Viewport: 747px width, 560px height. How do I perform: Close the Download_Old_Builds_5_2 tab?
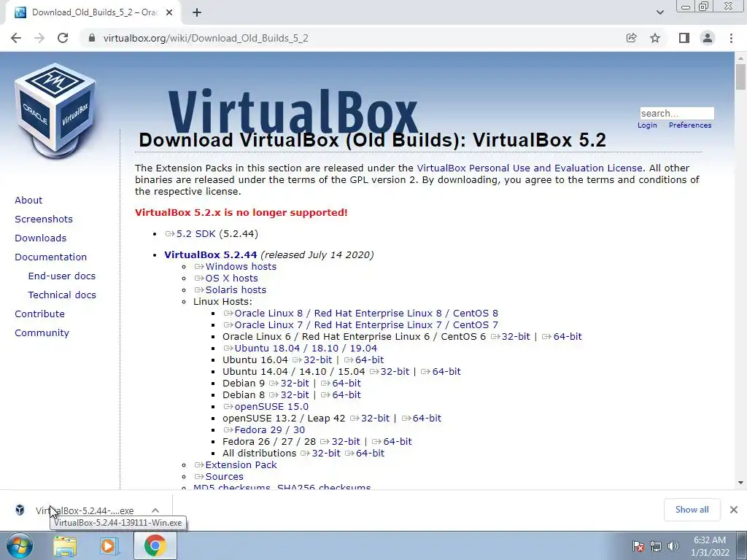click(x=169, y=12)
